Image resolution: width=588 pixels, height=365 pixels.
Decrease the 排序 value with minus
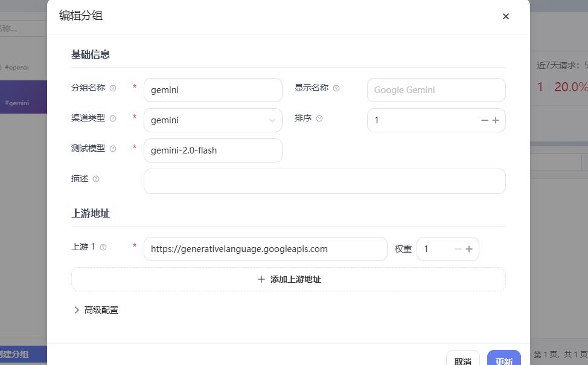click(x=484, y=120)
